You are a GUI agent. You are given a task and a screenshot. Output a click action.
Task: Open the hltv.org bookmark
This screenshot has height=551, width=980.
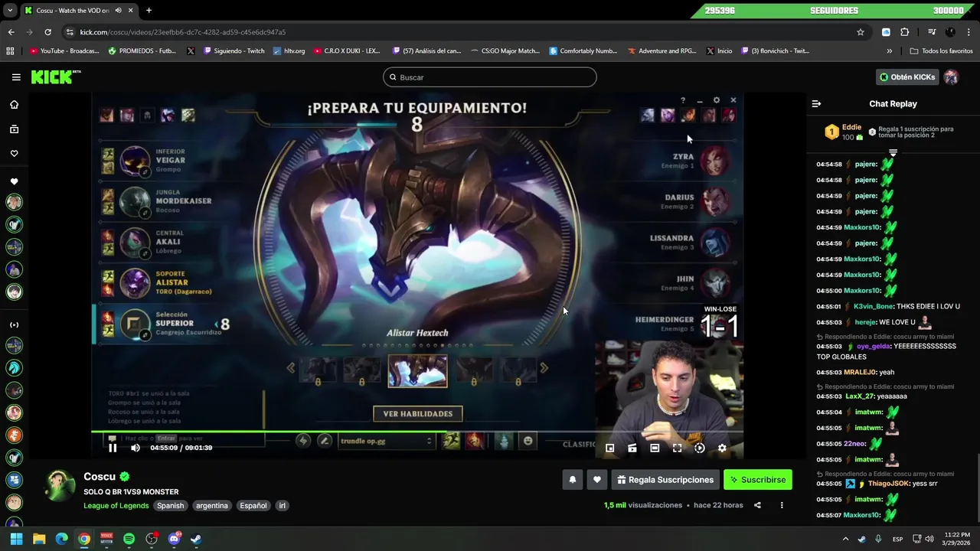click(289, 51)
